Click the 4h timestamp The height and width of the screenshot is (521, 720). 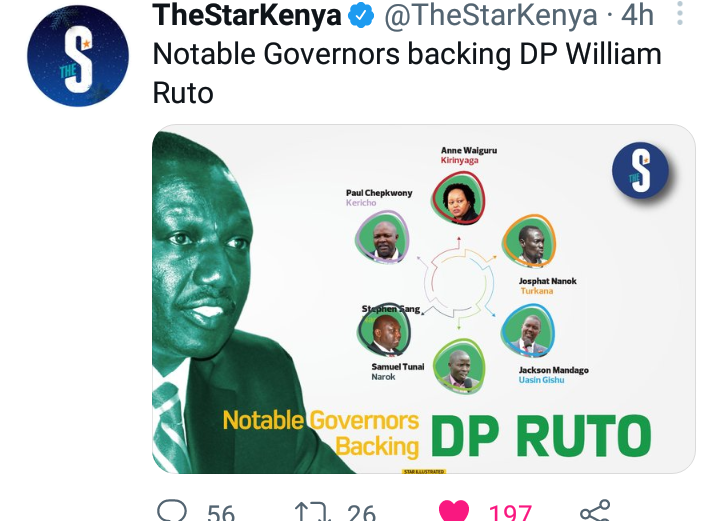[637, 15]
